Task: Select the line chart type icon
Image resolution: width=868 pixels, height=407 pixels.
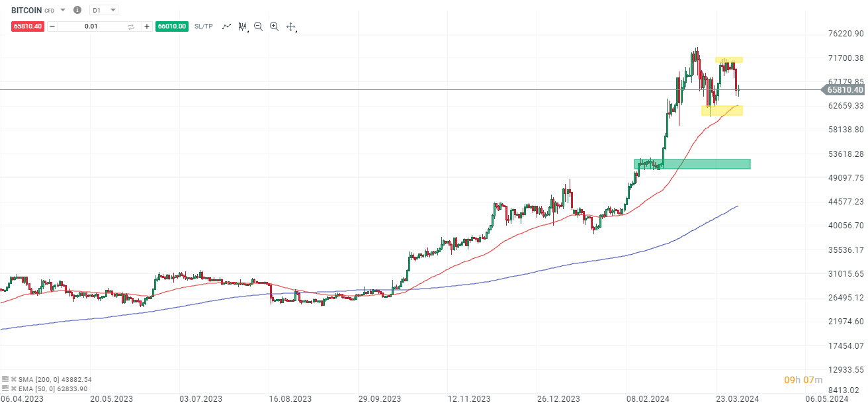Action: point(227,26)
